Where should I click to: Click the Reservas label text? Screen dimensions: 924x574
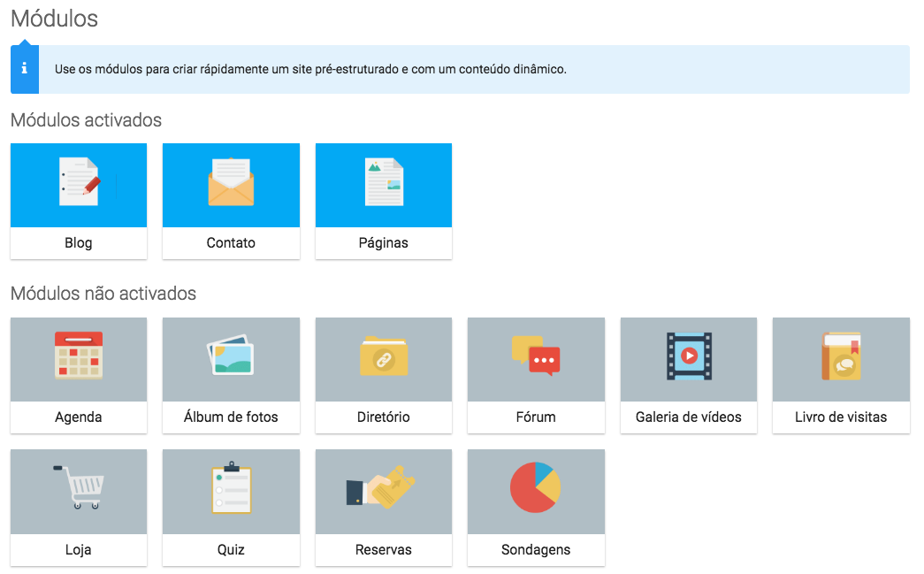click(x=384, y=550)
